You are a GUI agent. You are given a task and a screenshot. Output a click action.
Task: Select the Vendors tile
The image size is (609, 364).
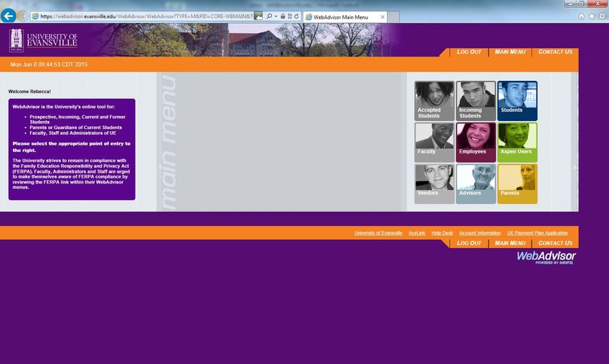[x=434, y=183]
